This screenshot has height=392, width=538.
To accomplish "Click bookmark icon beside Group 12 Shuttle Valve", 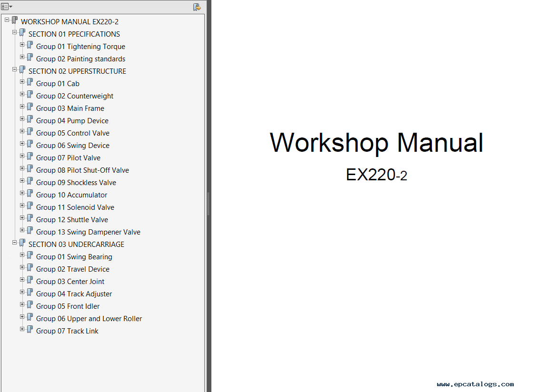I will 30,218.
